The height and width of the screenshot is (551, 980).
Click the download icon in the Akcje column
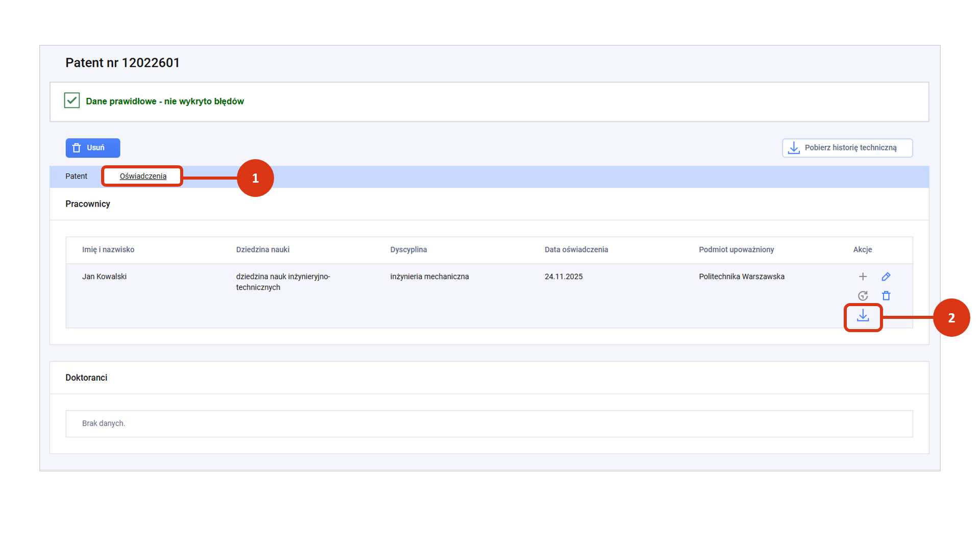863,316
